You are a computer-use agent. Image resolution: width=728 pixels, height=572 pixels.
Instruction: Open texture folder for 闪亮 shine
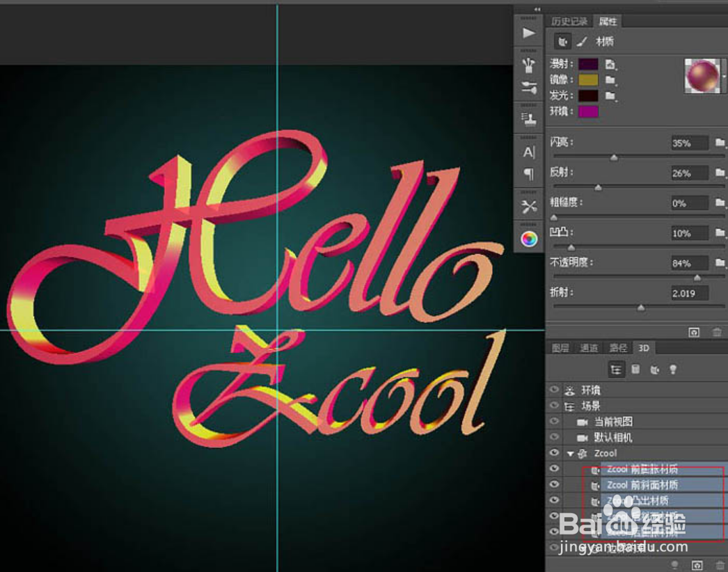(720, 143)
